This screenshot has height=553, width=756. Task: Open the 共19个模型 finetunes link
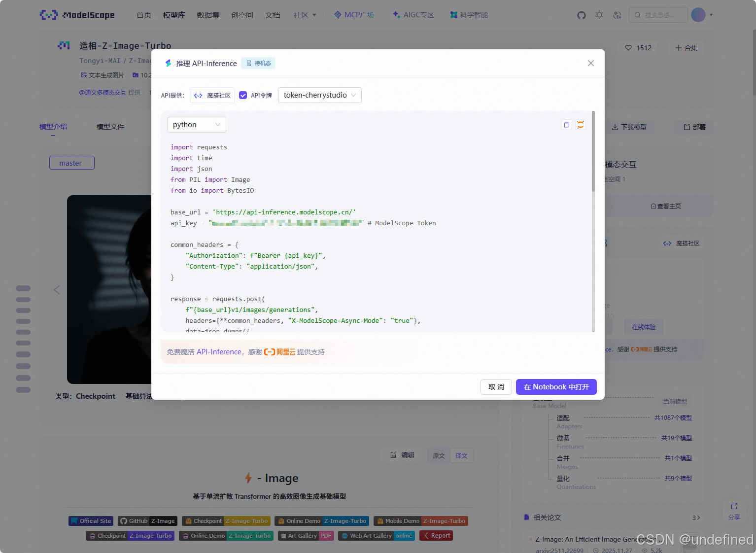pyautogui.click(x=676, y=438)
